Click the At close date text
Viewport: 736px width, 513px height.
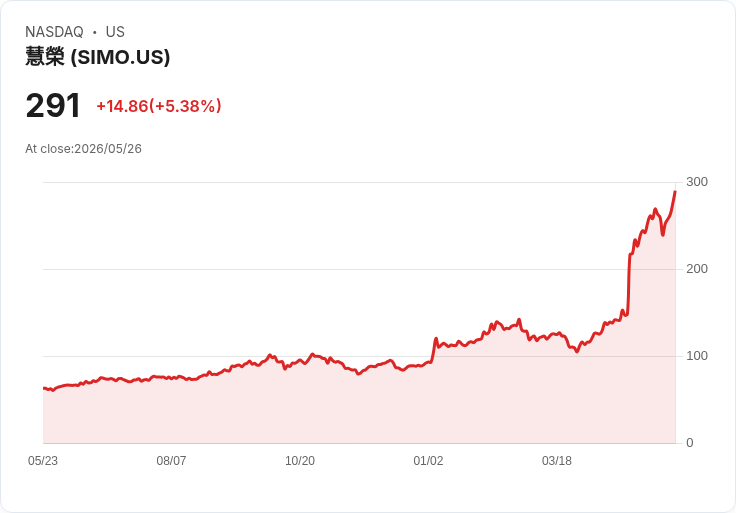[x=84, y=149]
